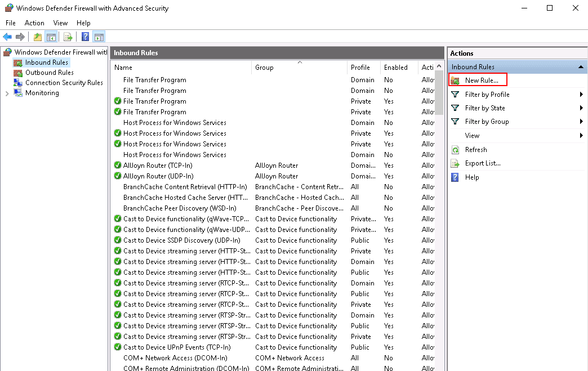Click the Export List toolbar icon
Image resolution: width=588 pixels, height=371 pixels.
click(68, 37)
